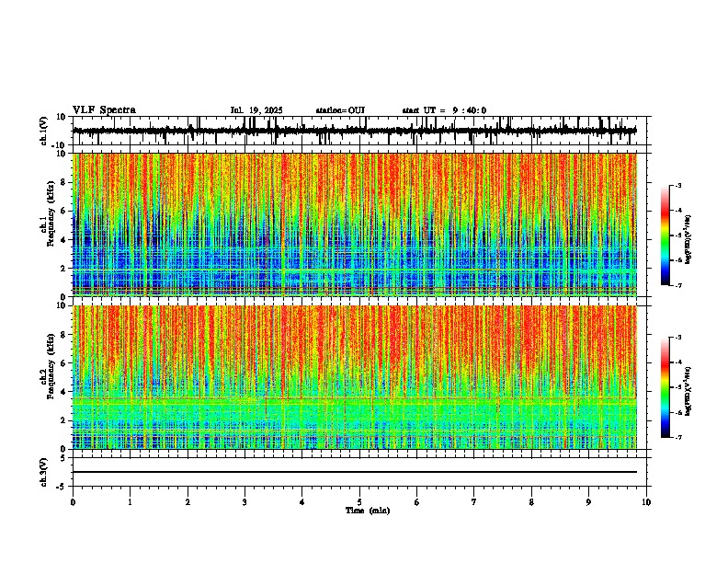728x563 pixels.
Task: Click time axis tick label "3"
Action: pyautogui.click(x=245, y=502)
